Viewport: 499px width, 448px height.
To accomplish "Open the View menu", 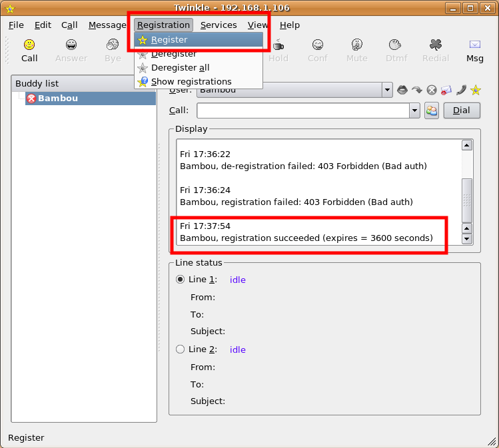I will tap(258, 25).
